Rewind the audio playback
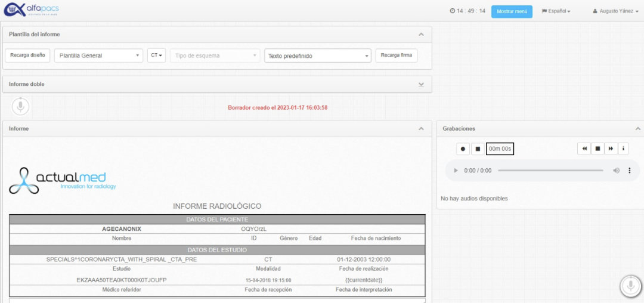 coord(584,149)
